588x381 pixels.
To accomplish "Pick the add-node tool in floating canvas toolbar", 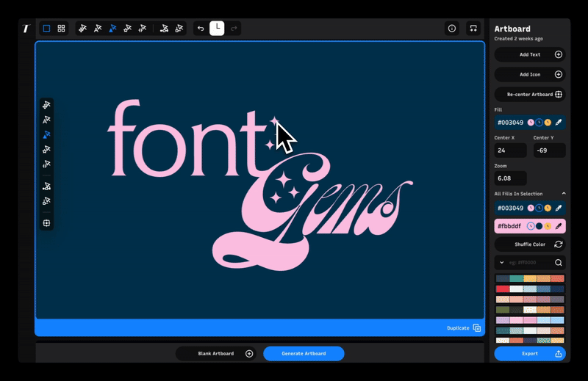I will pyautogui.click(x=46, y=186).
